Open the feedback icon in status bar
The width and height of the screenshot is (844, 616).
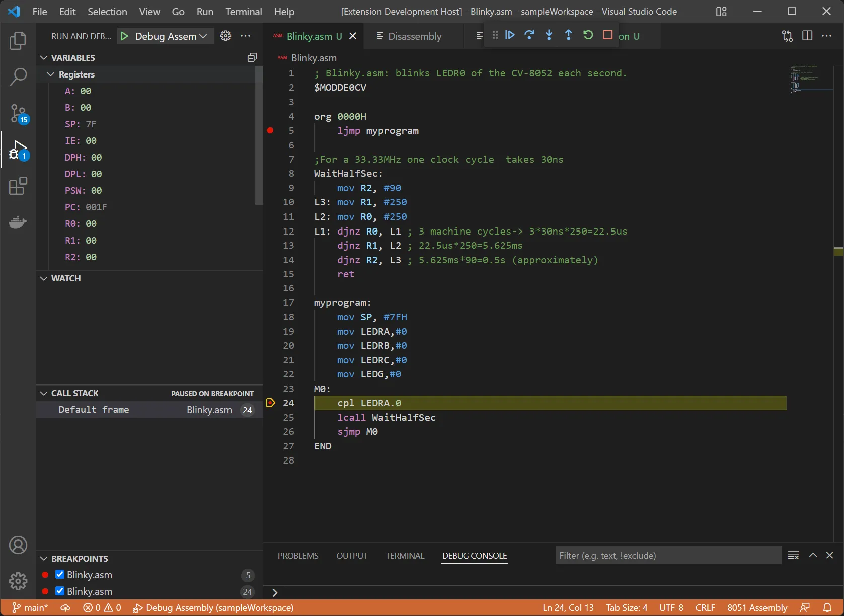(x=805, y=608)
